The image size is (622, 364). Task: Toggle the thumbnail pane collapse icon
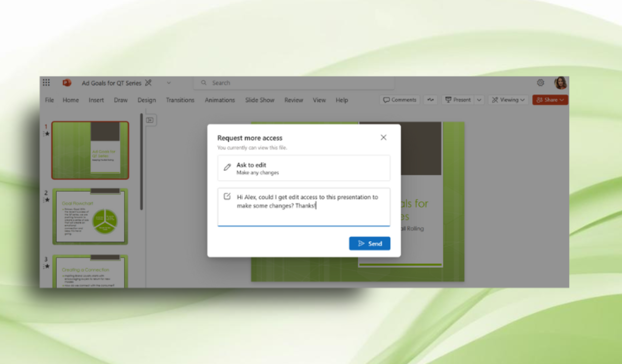[150, 120]
